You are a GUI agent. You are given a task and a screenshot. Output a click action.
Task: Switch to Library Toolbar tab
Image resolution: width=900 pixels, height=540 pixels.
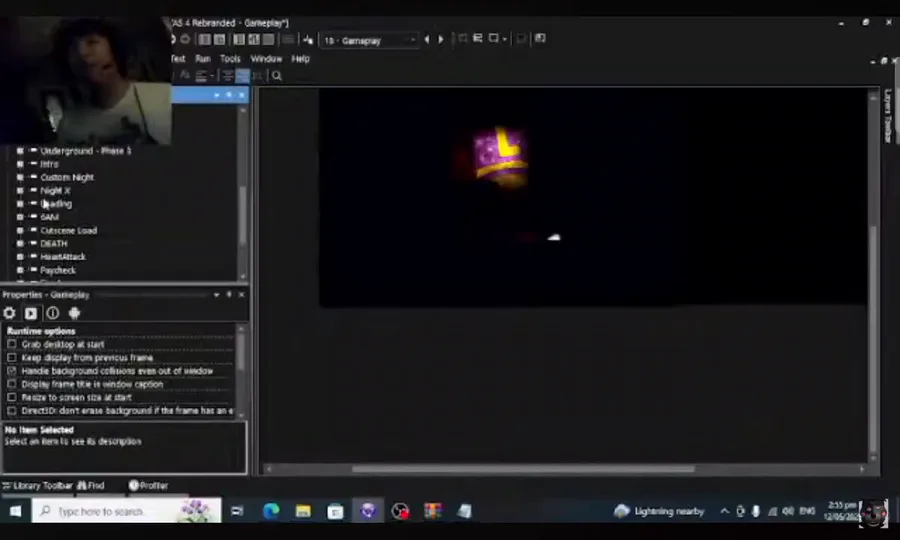(x=37, y=485)
